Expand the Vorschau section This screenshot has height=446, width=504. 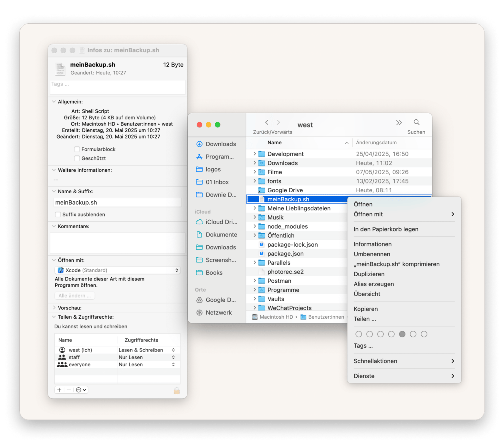tap(54, 308)
